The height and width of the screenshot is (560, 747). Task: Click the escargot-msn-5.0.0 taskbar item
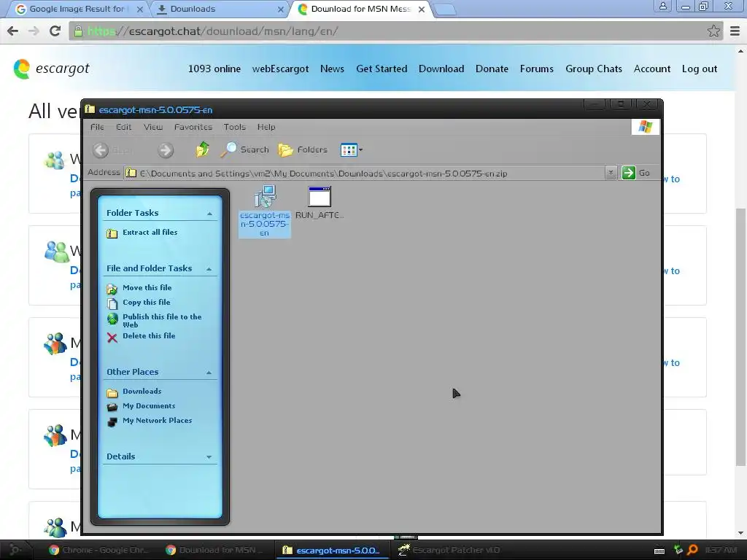pyautogui.click(x=332, y=550)
